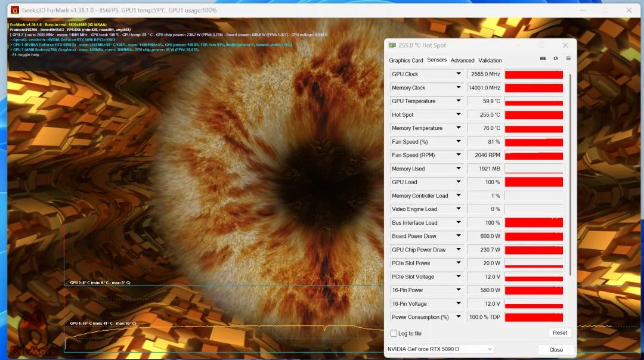
Task: Open the Video Engine Load dropdown arrow
Action: point(459,209)
